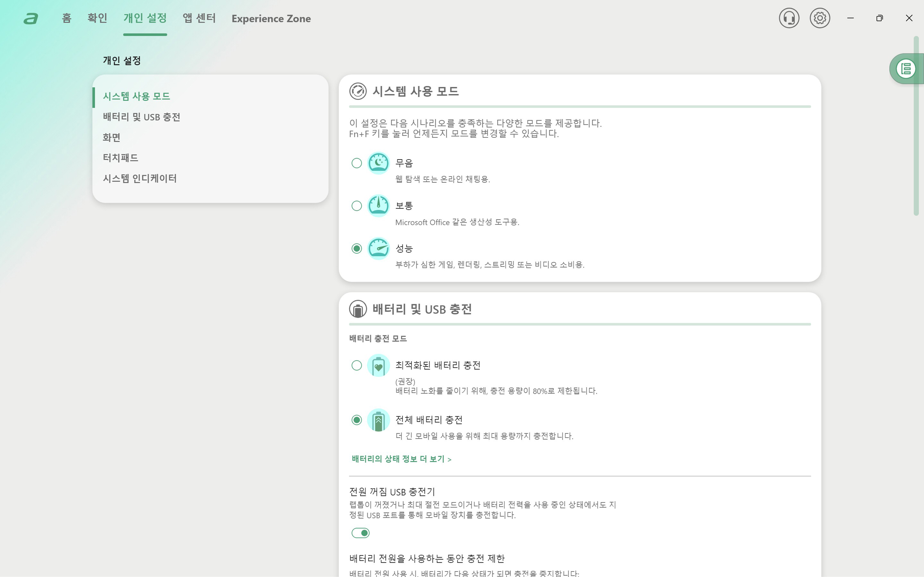The image size is (924, 577).
Task: Click the full battery charge icon
Action: pyautogui.click(x=378, y=420)
